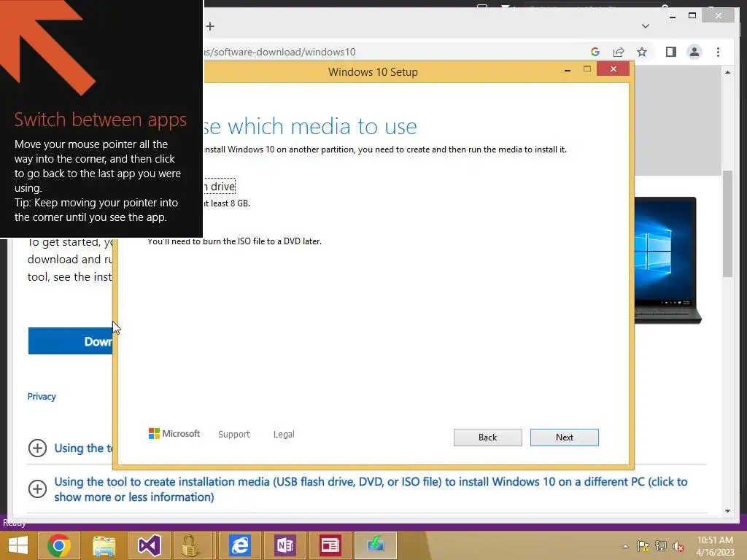The image size is (747, 560).
Task: Toggle Chrome side panel
Action: click(x=671, y=52)
